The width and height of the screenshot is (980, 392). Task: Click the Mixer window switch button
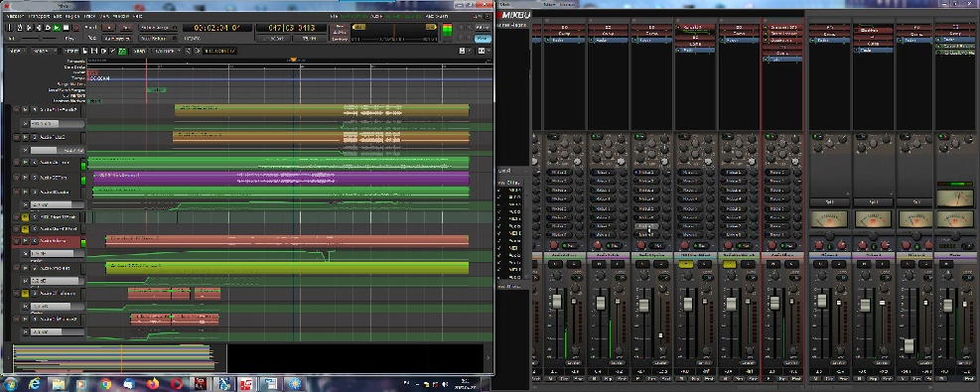pos(483,38)
